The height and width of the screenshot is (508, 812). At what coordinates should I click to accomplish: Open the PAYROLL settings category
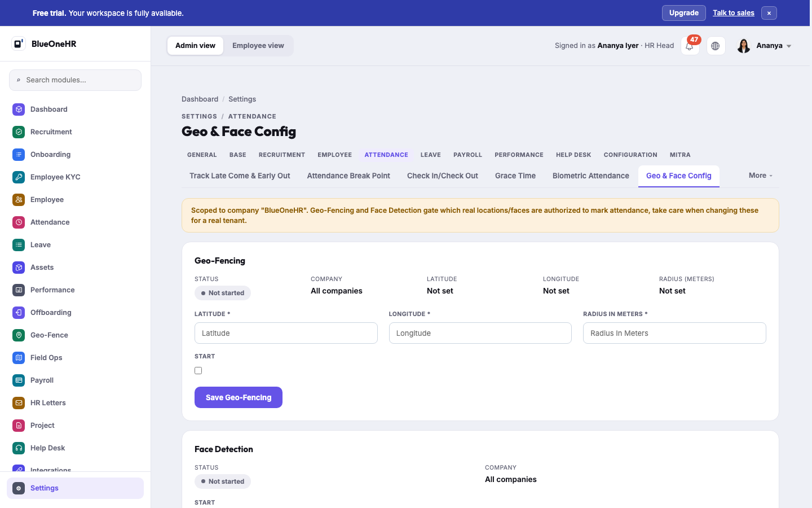(x=467, y=155)
